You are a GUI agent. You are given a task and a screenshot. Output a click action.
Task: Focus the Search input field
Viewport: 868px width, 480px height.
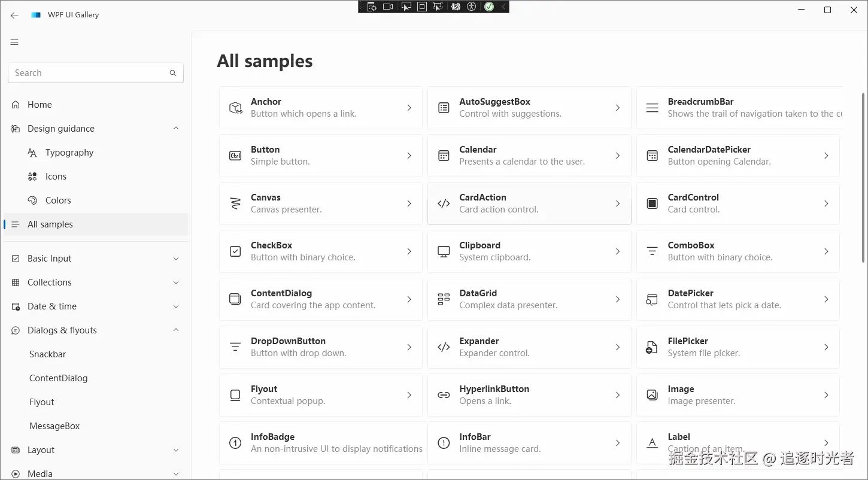tap(90, 73)
